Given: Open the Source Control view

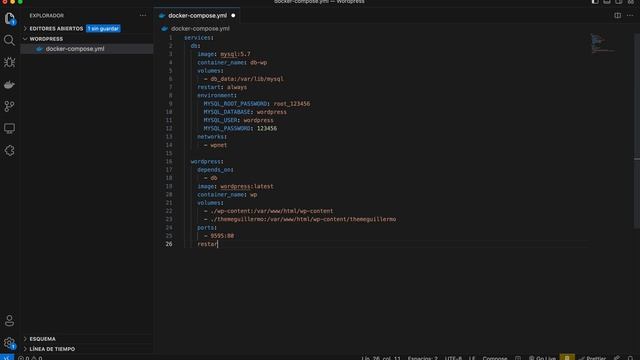Looking at the screenshot, I should point(9,107).
